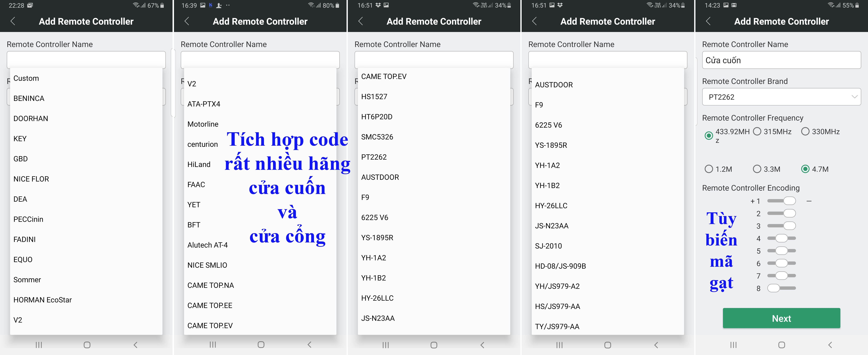Pick HS1527 from the encoding list

pos(434,97)
